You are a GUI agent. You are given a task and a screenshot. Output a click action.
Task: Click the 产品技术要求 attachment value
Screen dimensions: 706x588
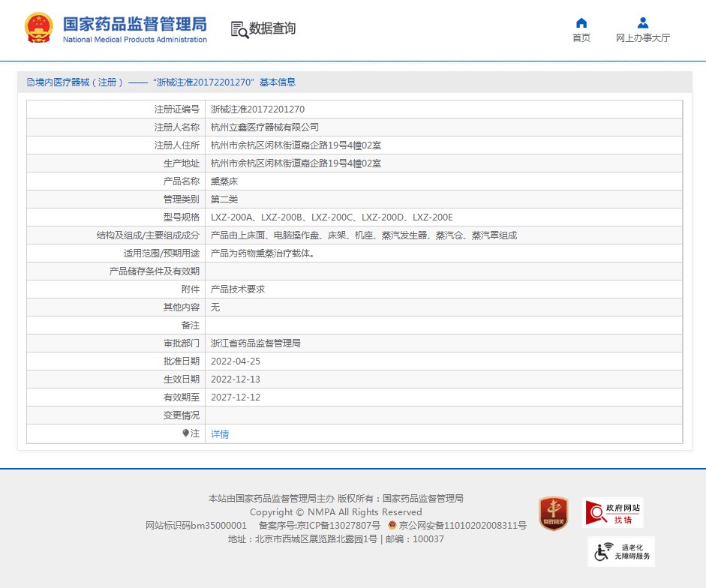tap(238, 289)
